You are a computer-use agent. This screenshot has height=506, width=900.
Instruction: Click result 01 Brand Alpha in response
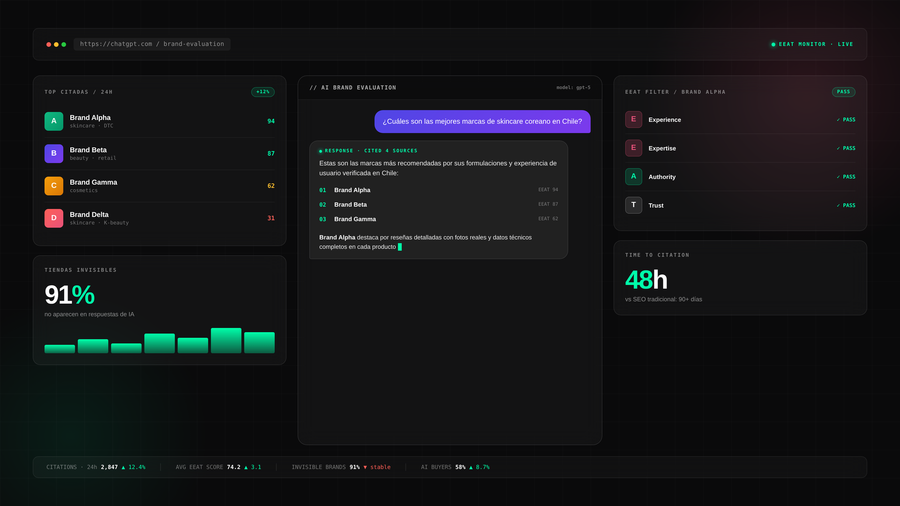(x=439, y=190)
